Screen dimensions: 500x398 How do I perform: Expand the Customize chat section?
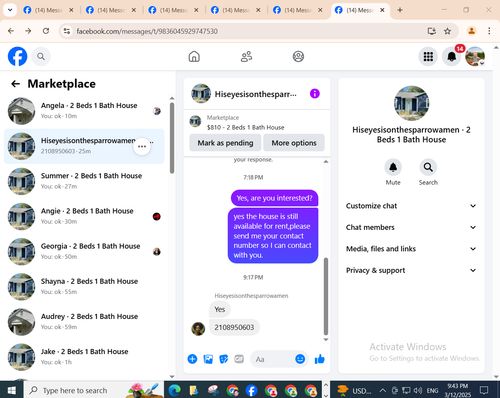point(411,206)
